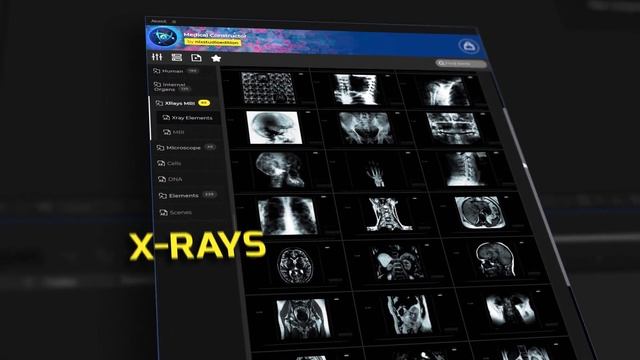This screenshot has width=640, height=360.
Task: Select the MRI subfolder
Action: (174, 132)
